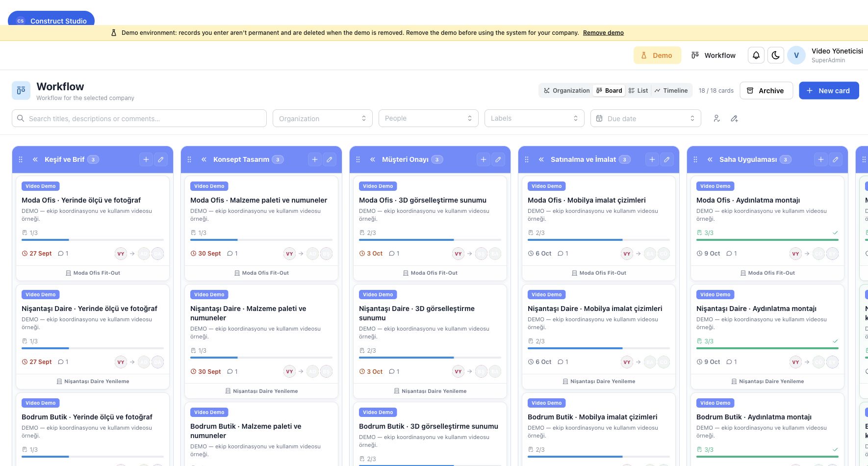
Task: Open the Due date filter dropdown
Action: tap(646, 118)
